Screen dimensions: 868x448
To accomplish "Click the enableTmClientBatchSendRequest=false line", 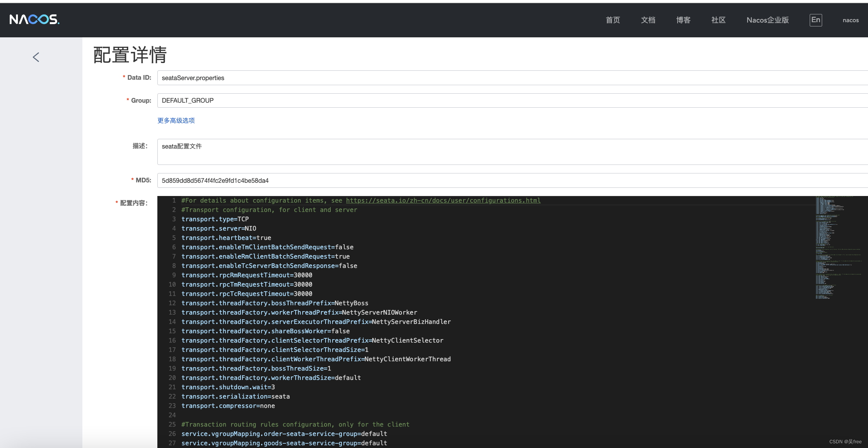I will [x=267, y=247].
